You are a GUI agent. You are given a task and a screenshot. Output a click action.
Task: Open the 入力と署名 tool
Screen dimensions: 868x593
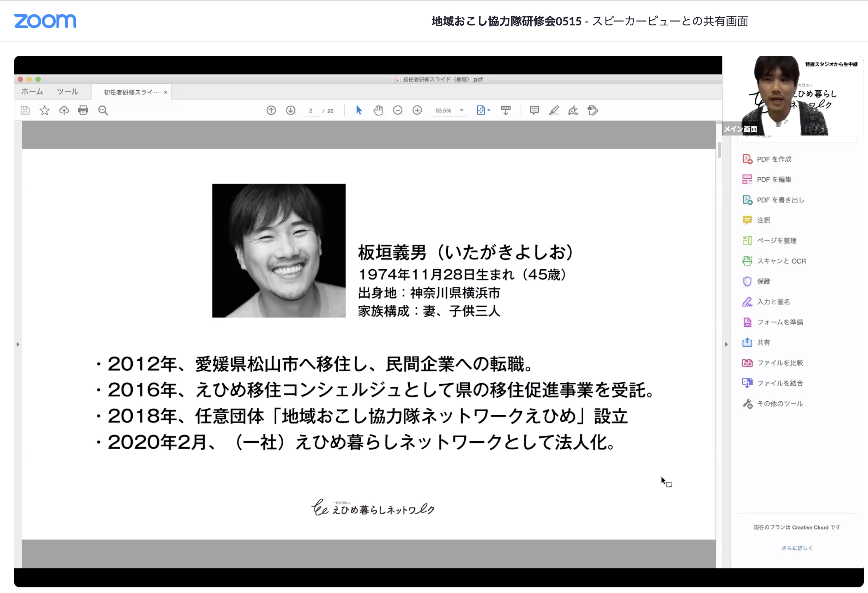point(766,301)
